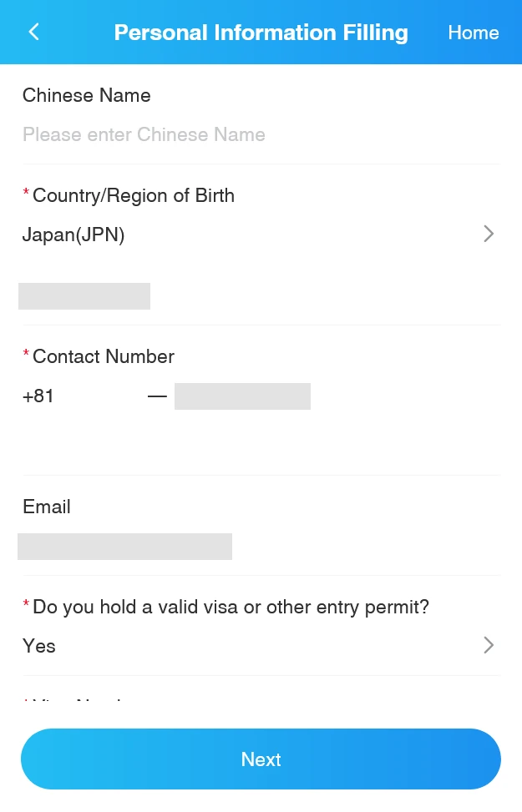Click the dash separator after +81
This screenshot has height=812, width=522.
tap(157, 396)
